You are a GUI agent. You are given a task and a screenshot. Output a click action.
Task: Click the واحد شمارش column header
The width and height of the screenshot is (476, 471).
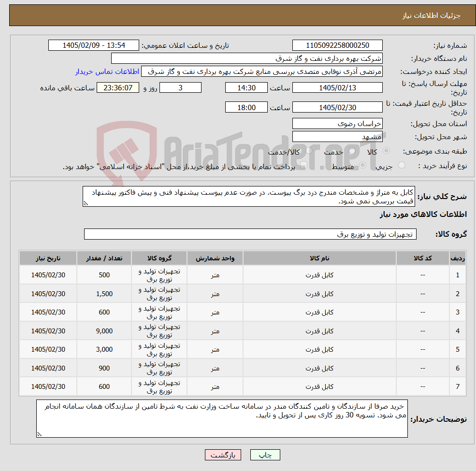point(215,258)
